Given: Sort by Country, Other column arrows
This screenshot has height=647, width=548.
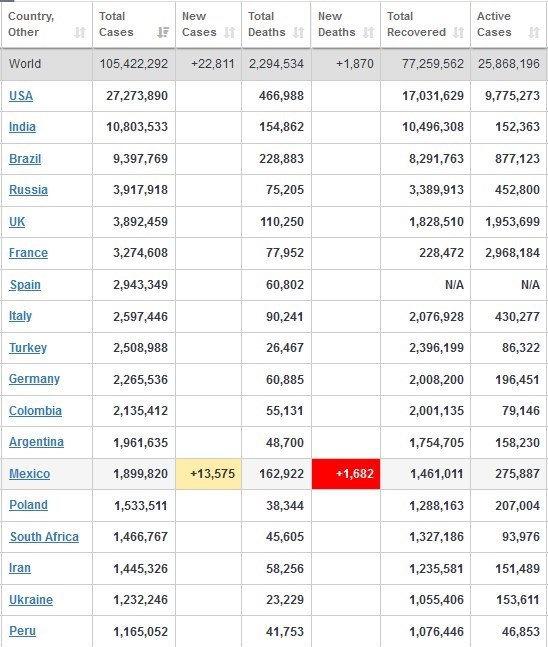Looking at the screenshot, I should (x=80, y=32).
